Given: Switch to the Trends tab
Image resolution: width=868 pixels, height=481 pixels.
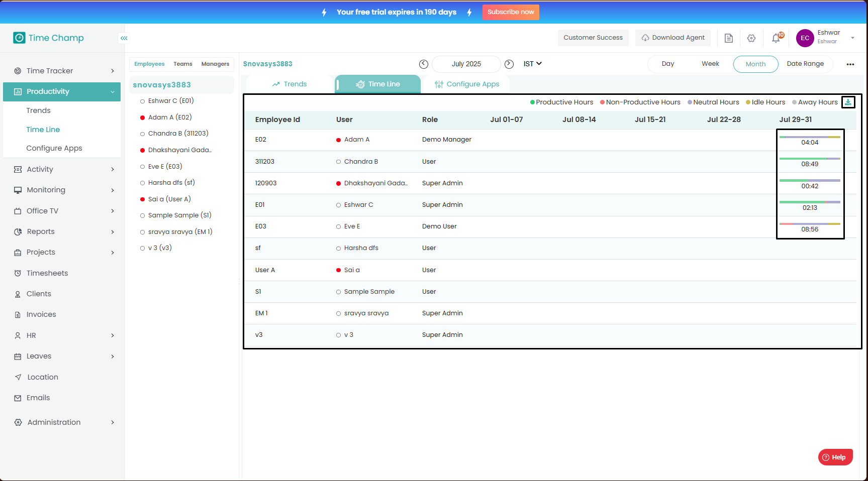Looking at the screenshot, I should [x=290, y=84].
